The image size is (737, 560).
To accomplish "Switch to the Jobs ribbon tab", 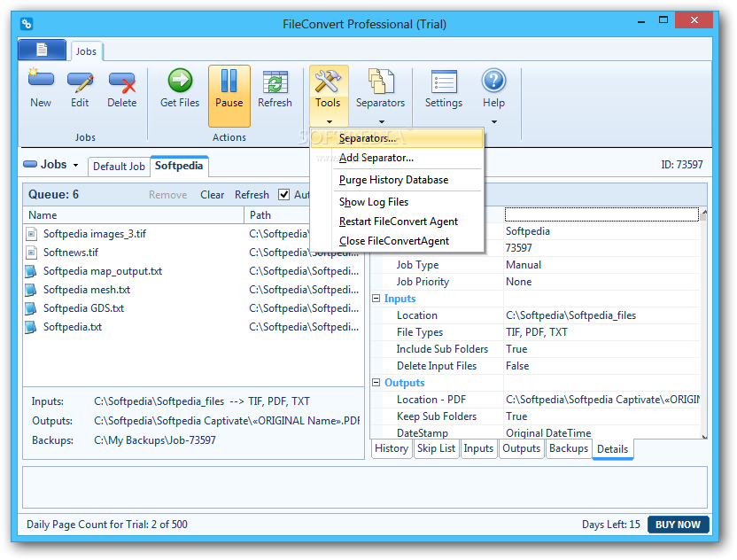I will [87, 51].
